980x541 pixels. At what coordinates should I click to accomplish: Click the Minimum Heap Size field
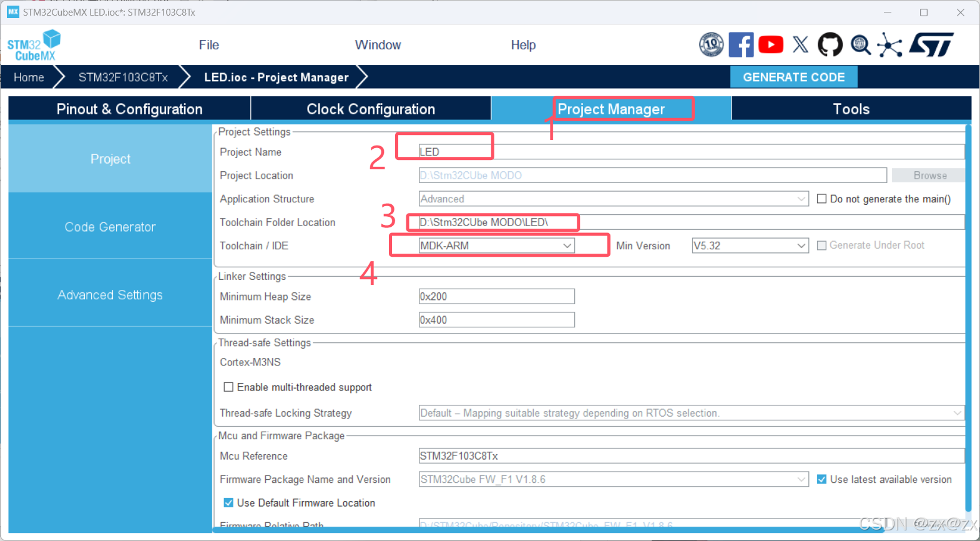coord(497,296)
